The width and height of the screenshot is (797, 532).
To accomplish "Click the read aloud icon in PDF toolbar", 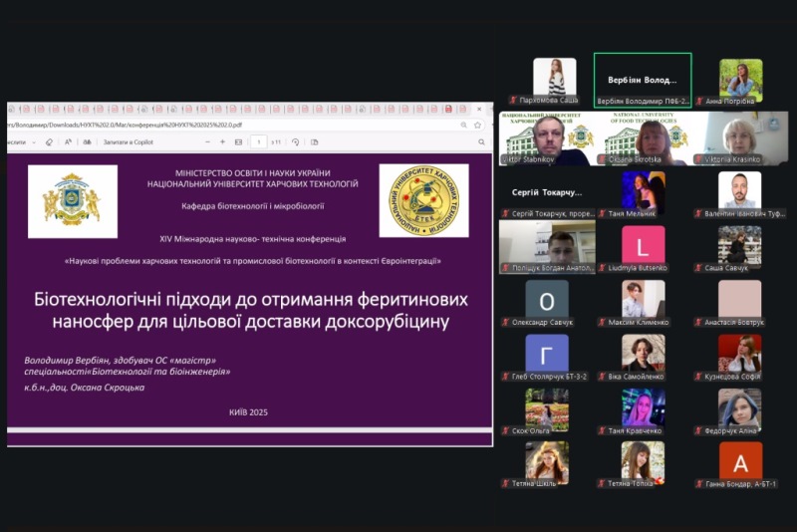I will click(68, 141).
